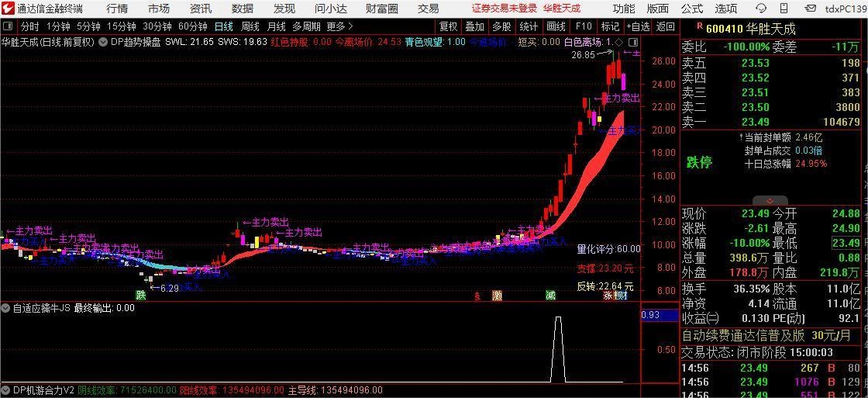The width and height of the screenshot is (868, 398).
Task: Expand the 自适应擒牛JS indicator menu arrow
Action: pos(7,308)
